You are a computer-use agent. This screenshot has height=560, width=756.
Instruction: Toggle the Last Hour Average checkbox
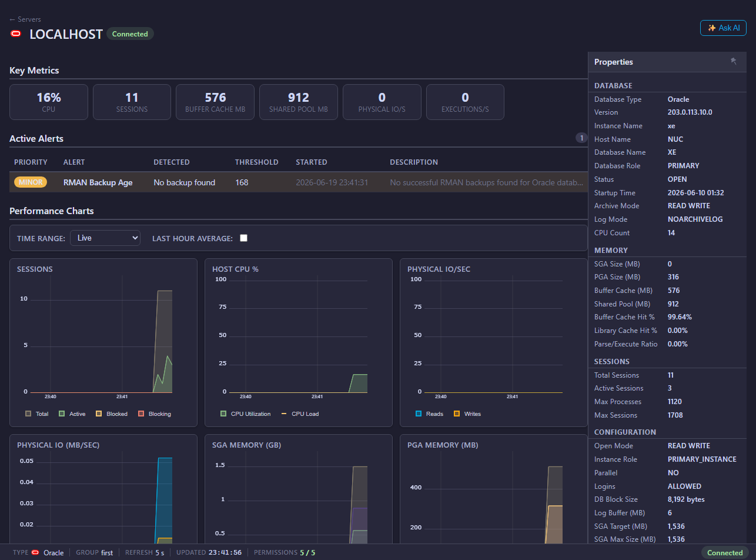244,238
